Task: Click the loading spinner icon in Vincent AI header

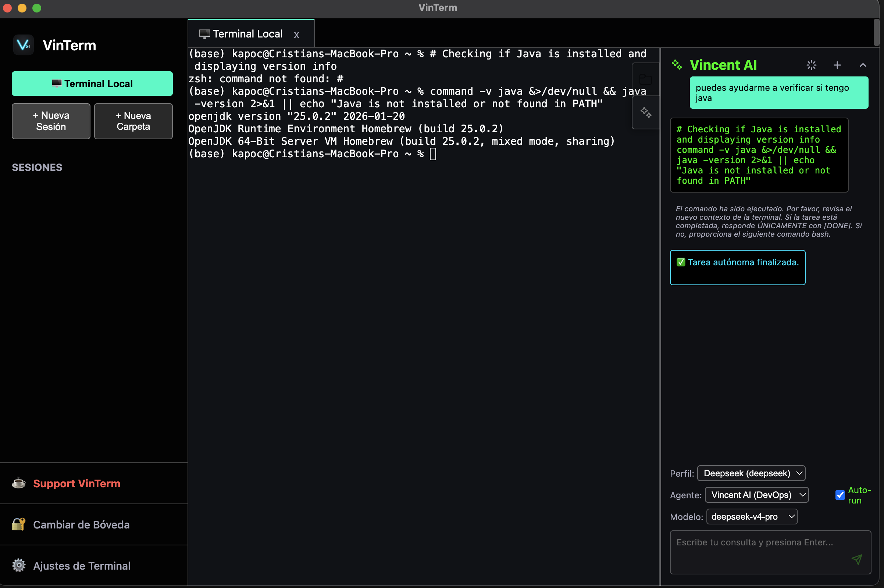Action: click(x=811, y=65)
